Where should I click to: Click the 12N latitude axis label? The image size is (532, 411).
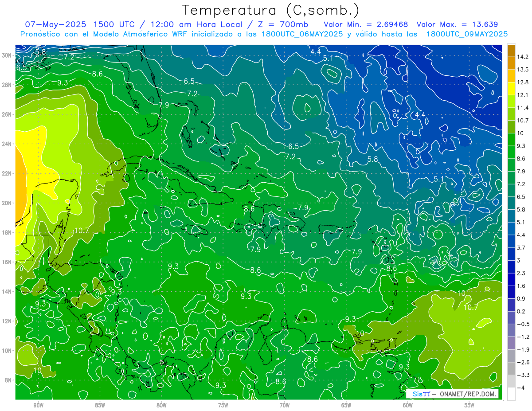pos(8,321)
